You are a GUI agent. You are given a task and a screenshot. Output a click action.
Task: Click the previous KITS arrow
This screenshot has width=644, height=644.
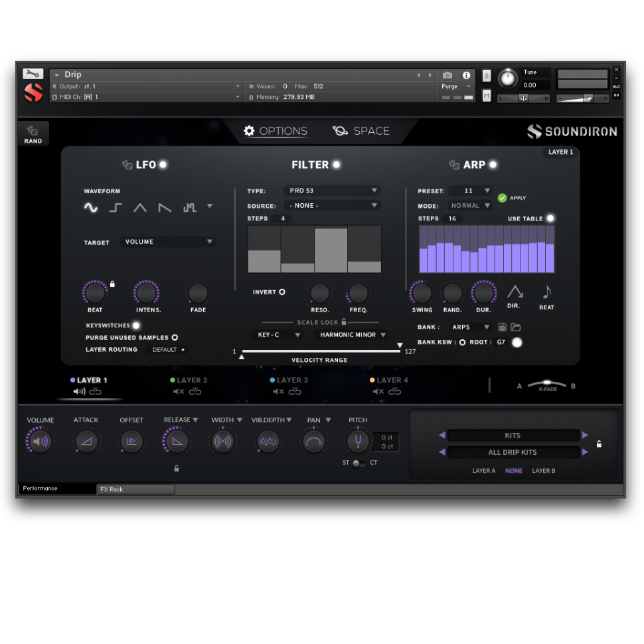[x=442, y=435]
